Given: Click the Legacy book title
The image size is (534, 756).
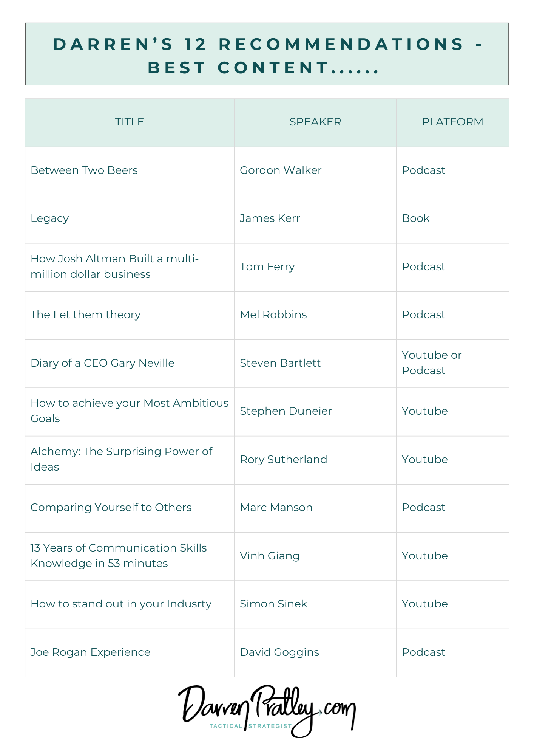Looking at the screenshot, I should coord(50,218).
